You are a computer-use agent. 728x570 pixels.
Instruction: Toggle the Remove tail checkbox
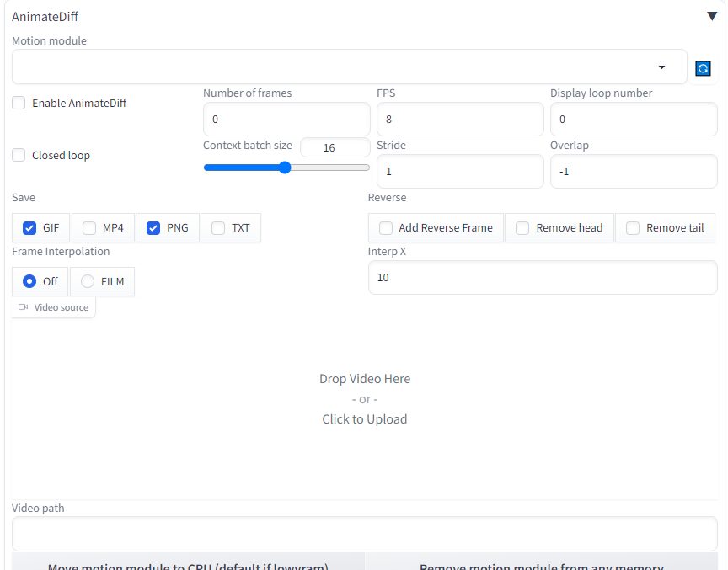pyautogui.click(x=633, y=227)
